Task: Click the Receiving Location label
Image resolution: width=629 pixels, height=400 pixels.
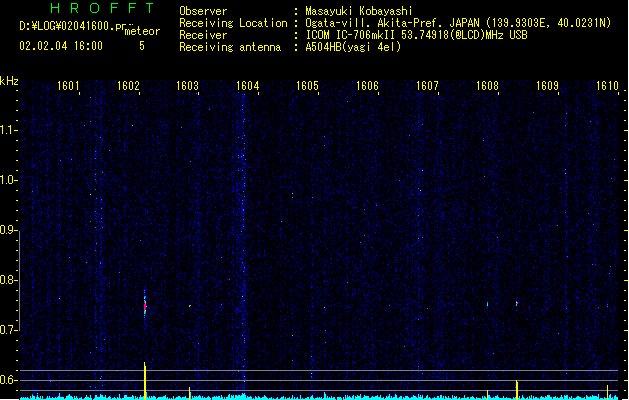Action: (233, 23)
